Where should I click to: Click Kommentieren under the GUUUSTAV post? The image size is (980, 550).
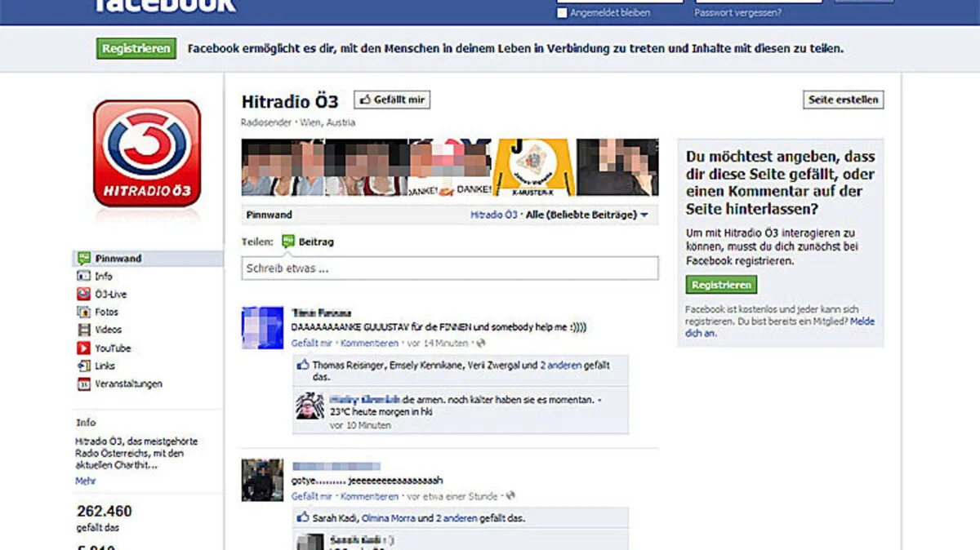pyautogui.click(x=369, y=344)
